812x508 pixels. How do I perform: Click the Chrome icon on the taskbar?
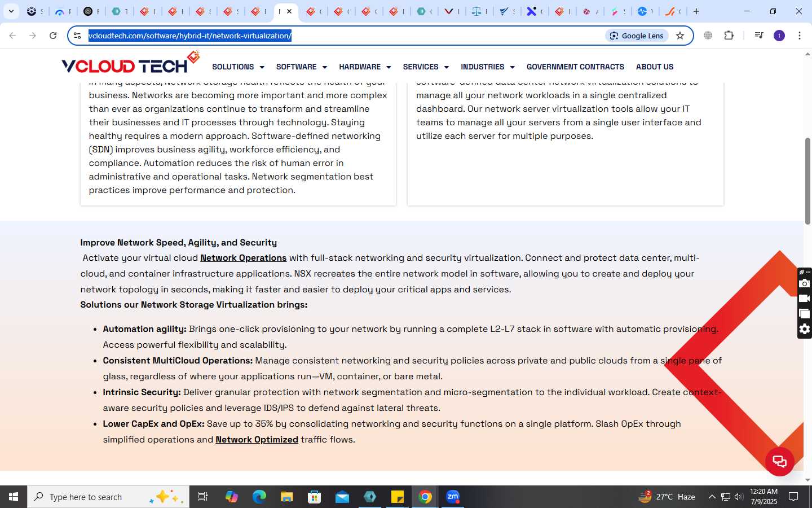click(425, 497)
